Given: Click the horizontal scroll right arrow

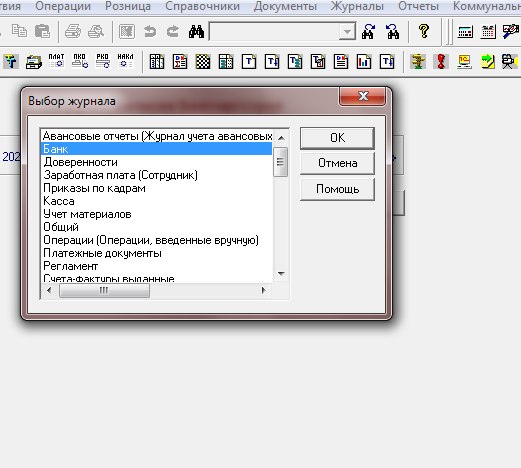Looking at the screenshot, I should click(263, 290).
